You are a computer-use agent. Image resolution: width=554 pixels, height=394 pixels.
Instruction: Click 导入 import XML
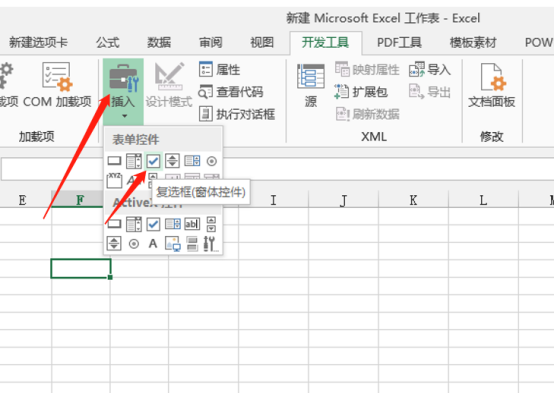coord(430,69)
